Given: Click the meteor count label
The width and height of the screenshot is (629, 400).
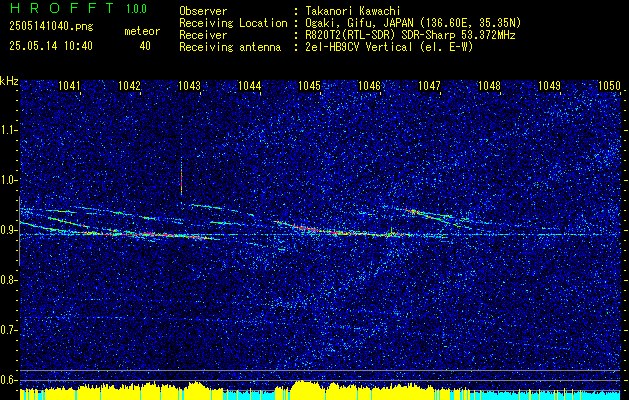Looking at the screenshot, I should tap(142, 31).
